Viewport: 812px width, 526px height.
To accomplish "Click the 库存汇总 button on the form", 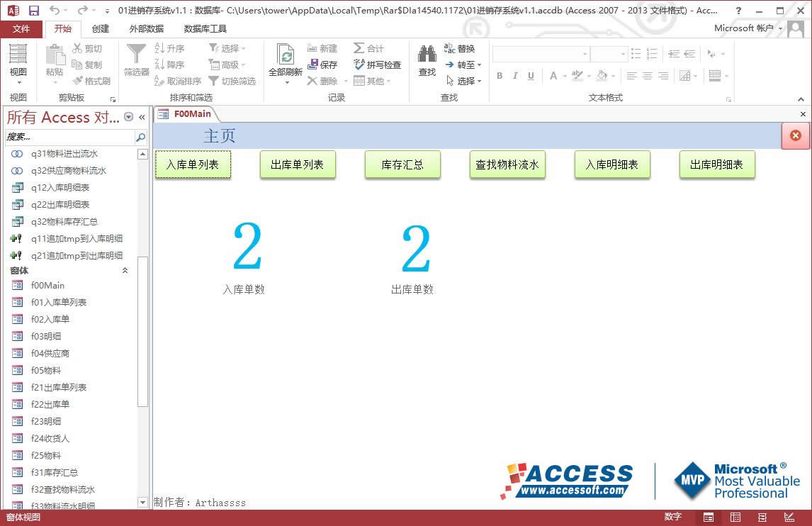I will [402, 164].
